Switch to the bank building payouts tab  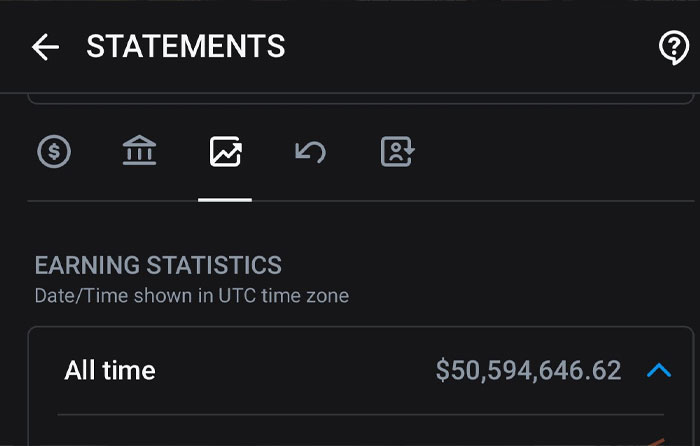[139, 152]
